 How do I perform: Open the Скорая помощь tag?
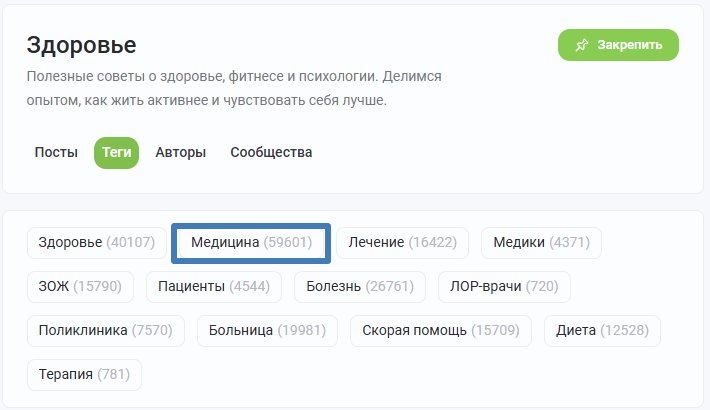(x=441, y=331)
